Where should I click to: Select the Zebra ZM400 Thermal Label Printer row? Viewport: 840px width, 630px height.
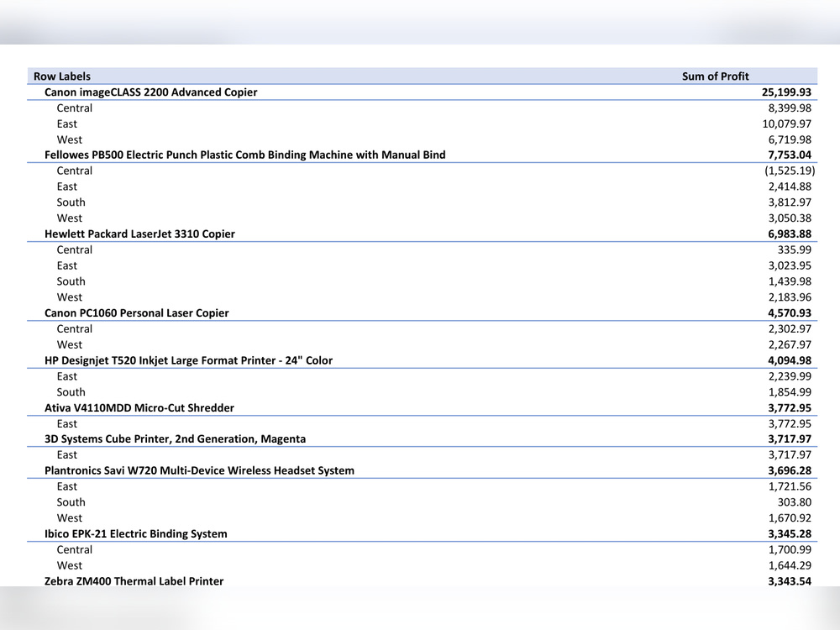pos(423,581)
